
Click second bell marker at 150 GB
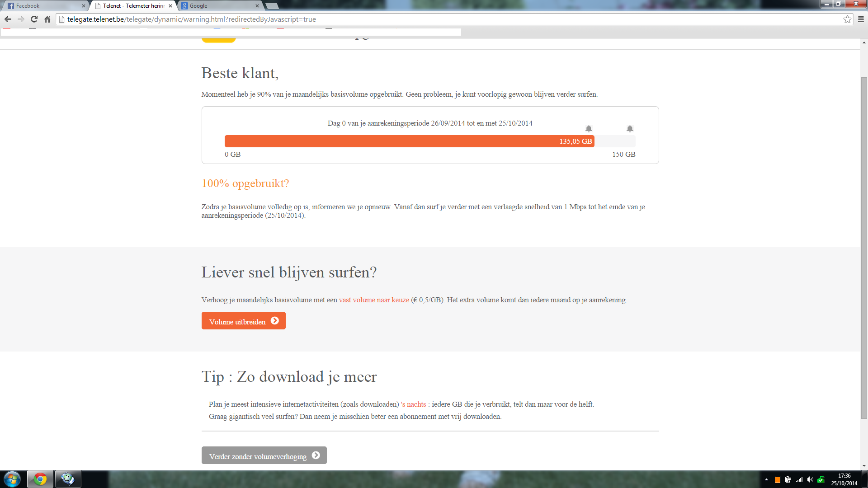pos(630,129)
